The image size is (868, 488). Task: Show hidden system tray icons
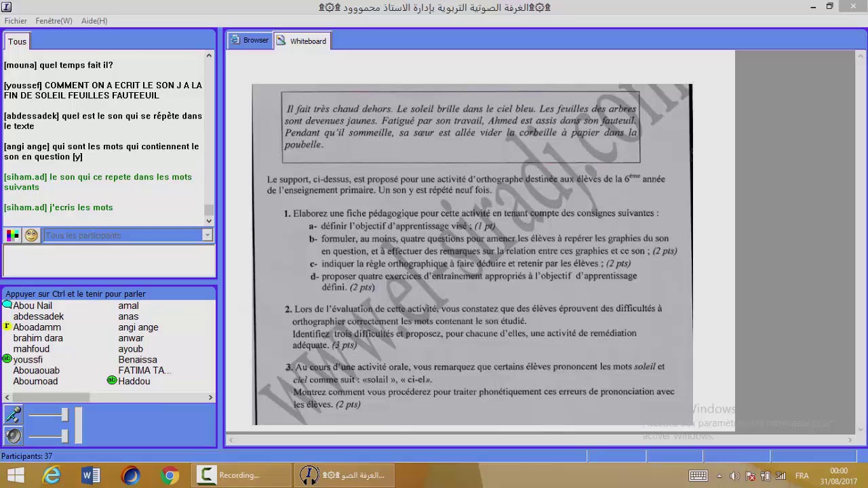click(719, 476)
